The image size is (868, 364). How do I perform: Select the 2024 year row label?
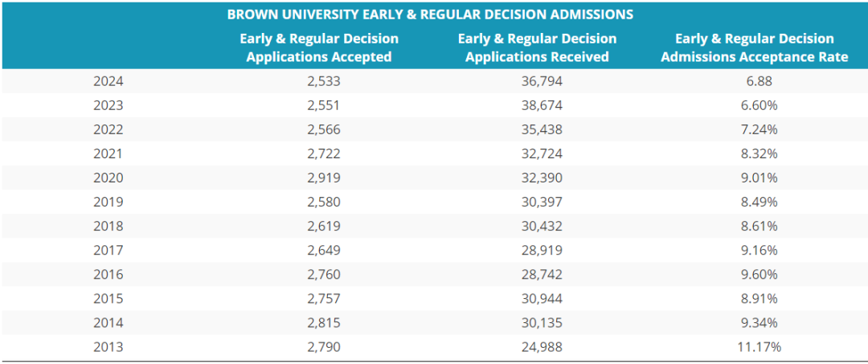[x=108, y=81]
